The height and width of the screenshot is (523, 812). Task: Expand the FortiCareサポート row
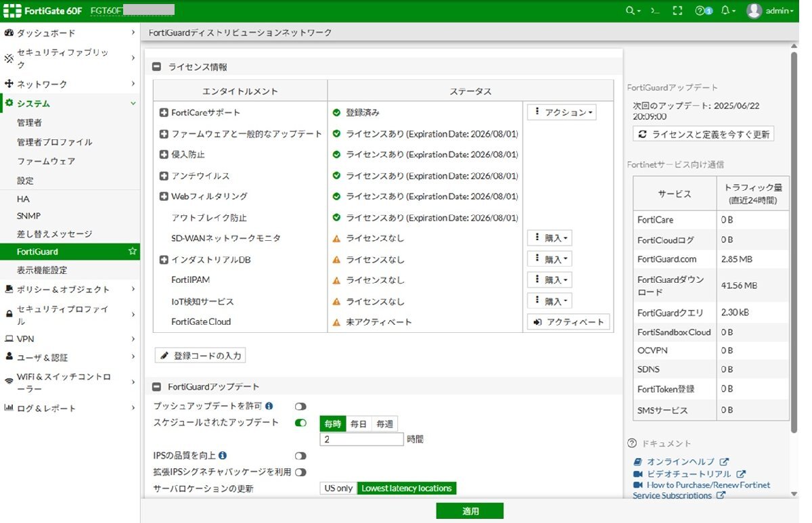click(x=164, y=112)
